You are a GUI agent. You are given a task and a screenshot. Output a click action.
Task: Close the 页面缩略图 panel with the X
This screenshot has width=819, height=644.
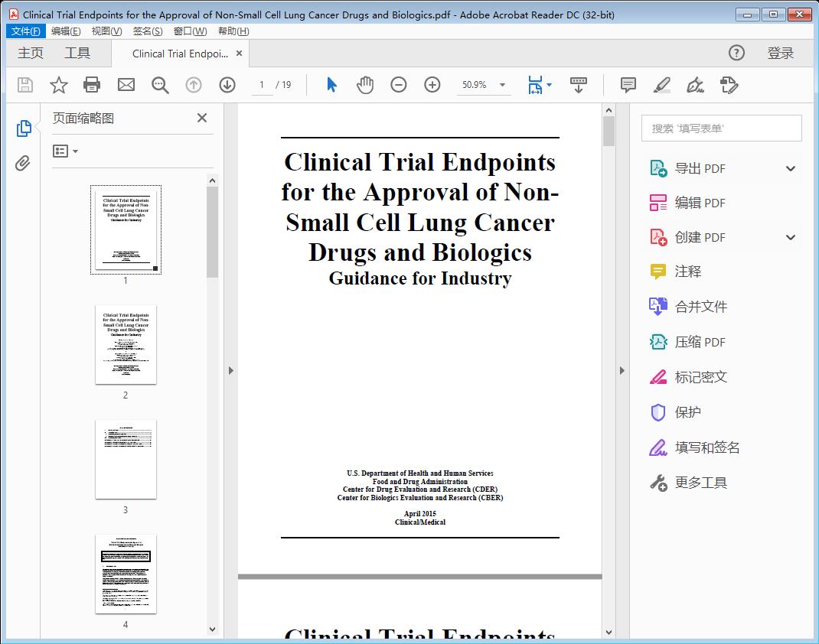(201, 118)
